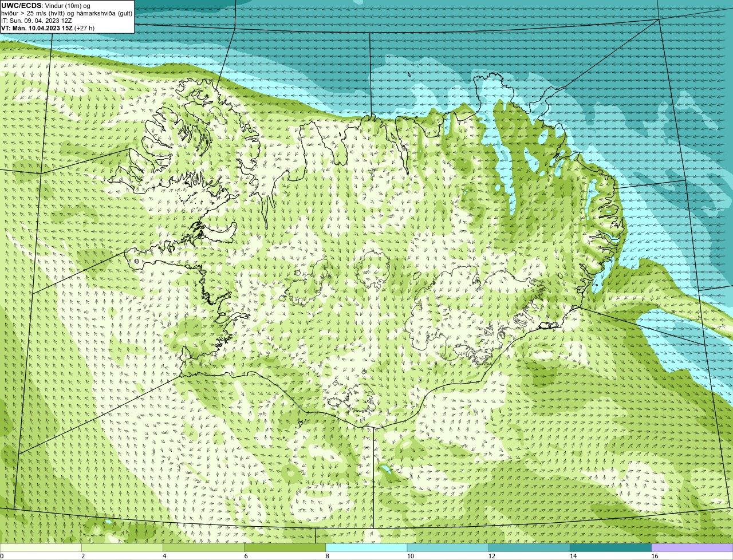The image size is (733, 560).
Task: Click the 'hviður > 25 m/s (hvítt)' line
Action: pos(67,13)
